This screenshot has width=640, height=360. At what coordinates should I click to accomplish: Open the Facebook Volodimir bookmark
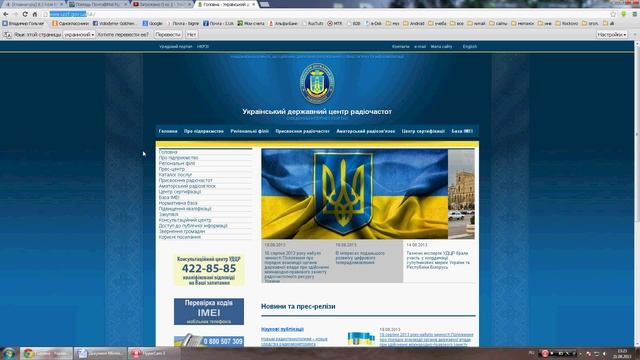point(115,24)
